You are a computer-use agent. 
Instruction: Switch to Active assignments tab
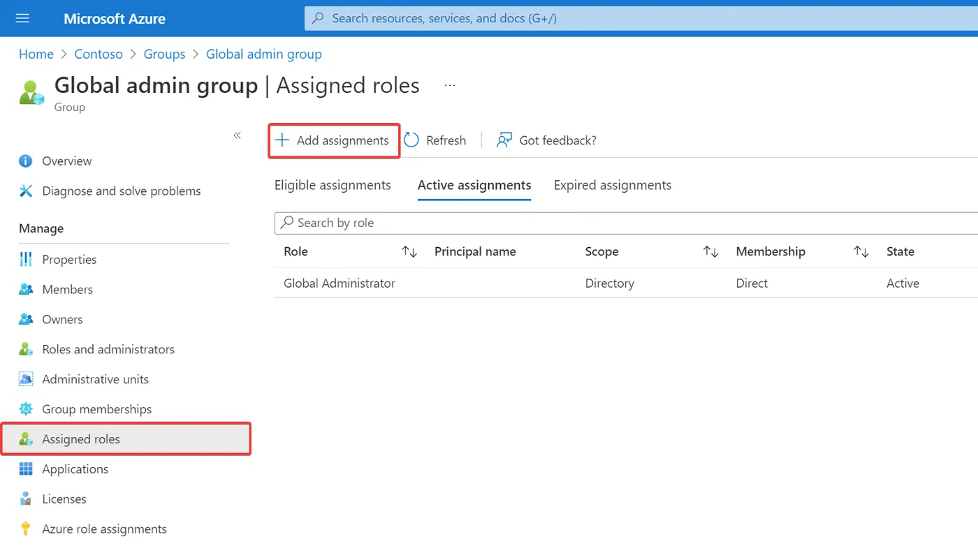(x=474, y=186)
